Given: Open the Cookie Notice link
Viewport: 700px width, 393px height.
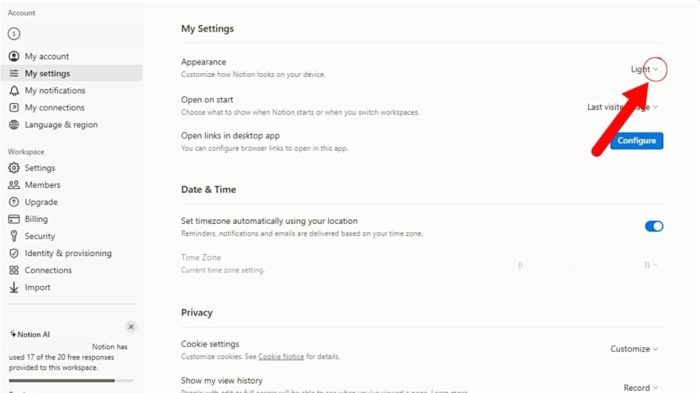Looking at the screenshot, I should (281, 356).
